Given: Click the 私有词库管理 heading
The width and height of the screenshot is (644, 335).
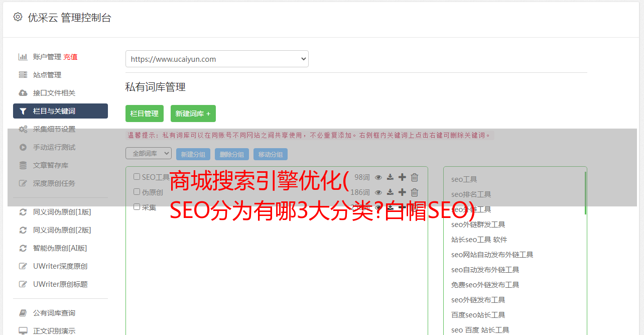Looking at the screenshot, I should 156,87.
